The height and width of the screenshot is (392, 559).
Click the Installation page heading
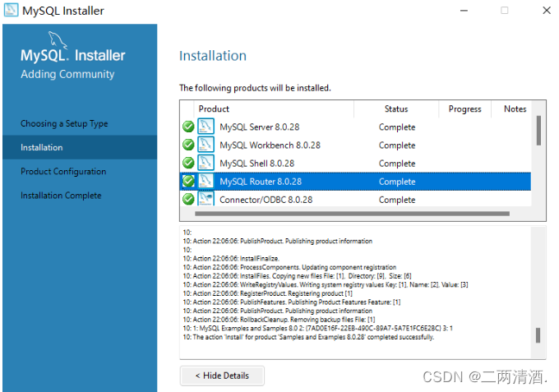coord(213,56)
